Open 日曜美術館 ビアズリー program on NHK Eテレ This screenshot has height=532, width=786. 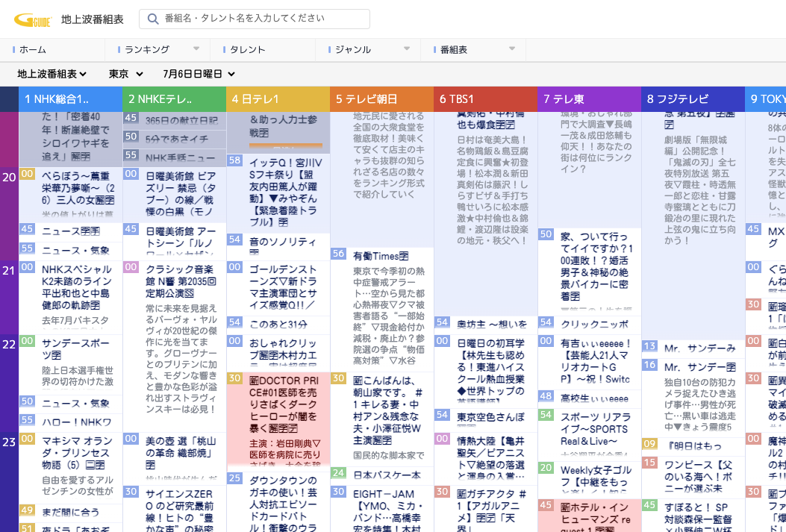coord(175,194)
